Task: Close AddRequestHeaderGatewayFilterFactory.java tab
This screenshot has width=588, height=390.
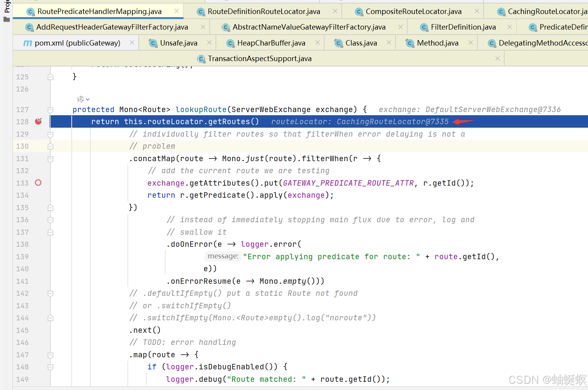Action: pos(203,26)
